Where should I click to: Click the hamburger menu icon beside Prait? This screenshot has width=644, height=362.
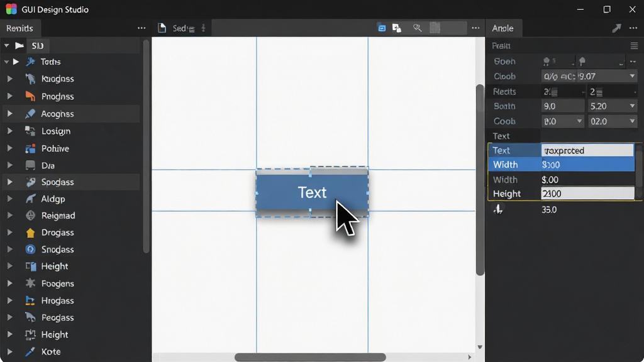click(x=634, y=45)
